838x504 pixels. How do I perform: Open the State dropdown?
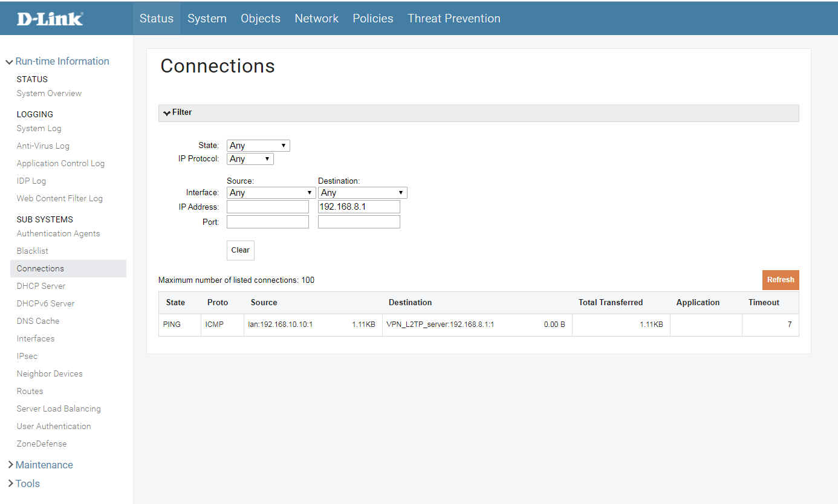[258, 146]
